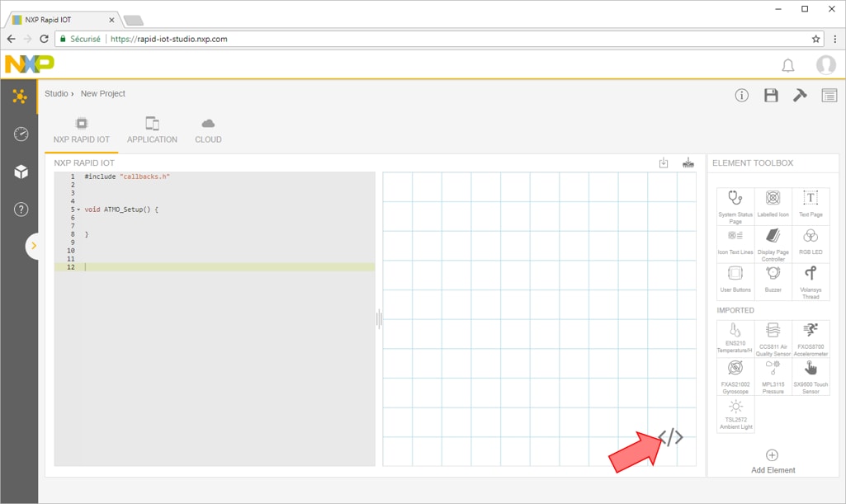Save the project with floppy disk icon
This screenshot has height=504, width=846.
click(771, 96)
